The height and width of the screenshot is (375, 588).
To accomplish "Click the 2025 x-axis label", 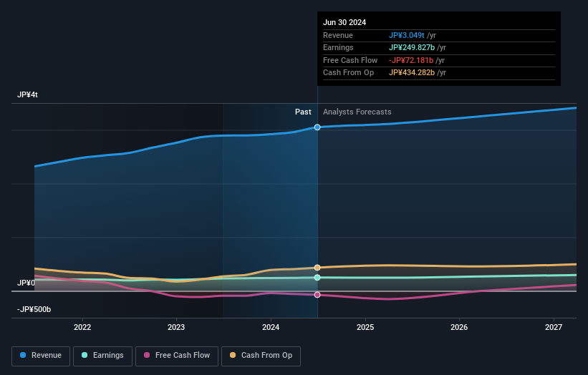I will click(365, 328).
